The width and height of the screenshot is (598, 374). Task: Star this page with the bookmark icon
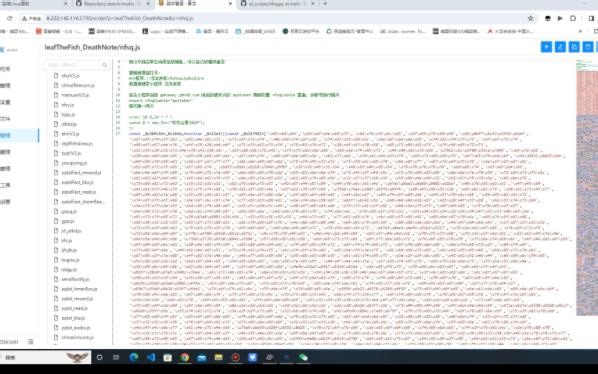point(530,18)
